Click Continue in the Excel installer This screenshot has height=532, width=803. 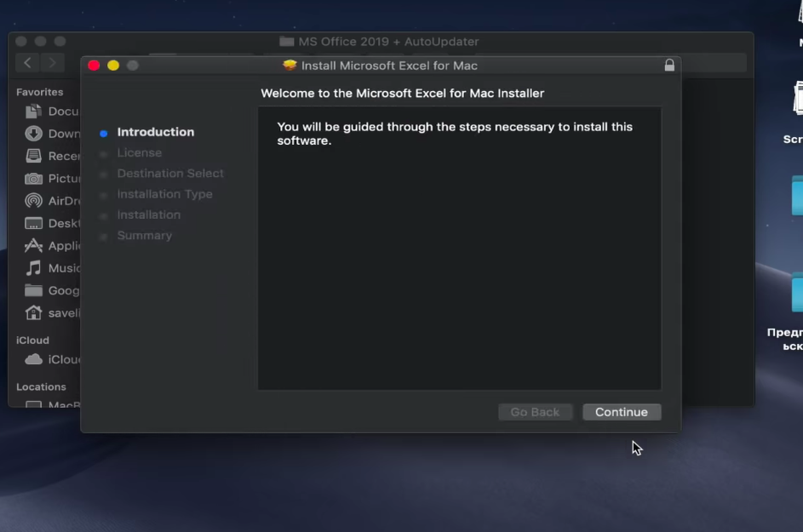click(622, 412)
